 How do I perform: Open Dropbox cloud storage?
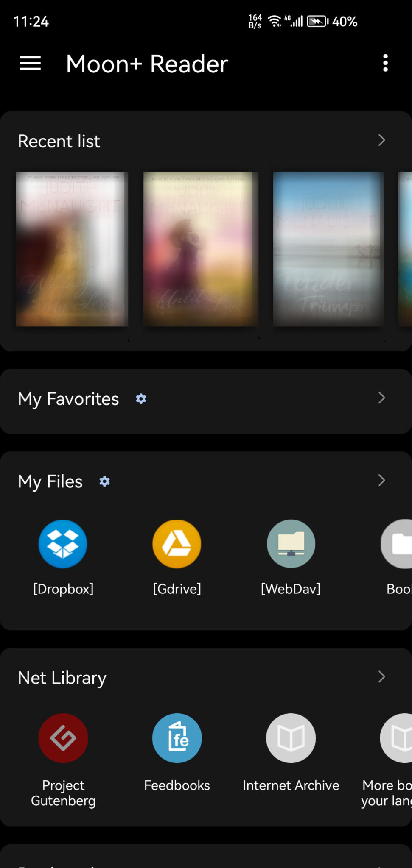63,544
